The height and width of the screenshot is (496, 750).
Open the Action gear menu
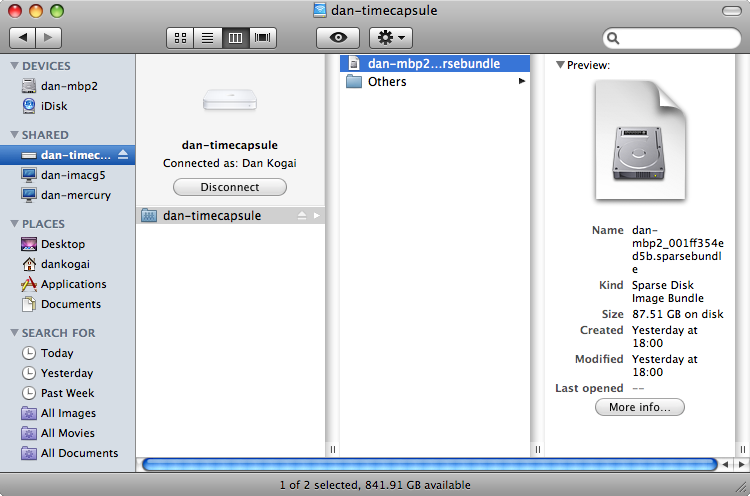click(x=391, y=38)
